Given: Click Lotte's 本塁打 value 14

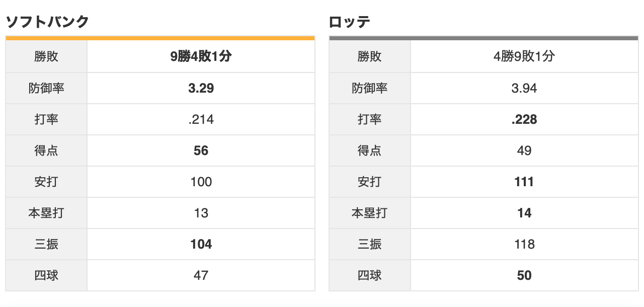Looking at the screenshot, I should 524,213.
